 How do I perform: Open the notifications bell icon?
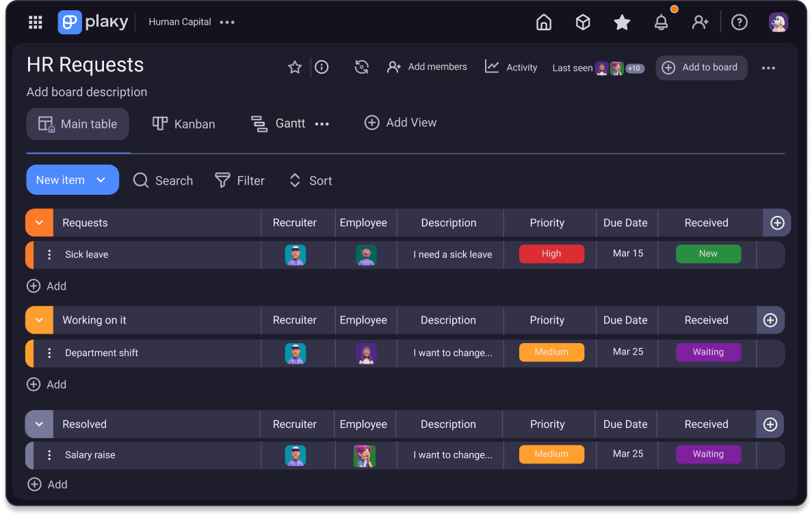coord(661,23)
